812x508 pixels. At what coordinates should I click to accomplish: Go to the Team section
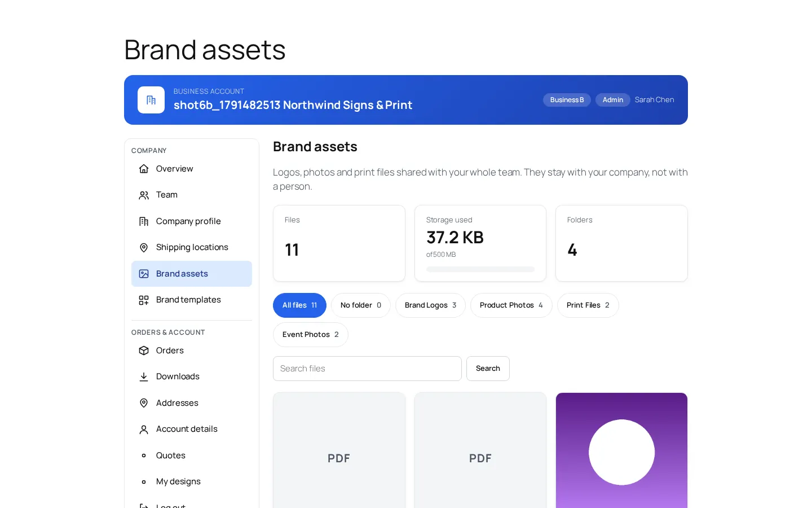click(192, 195)
